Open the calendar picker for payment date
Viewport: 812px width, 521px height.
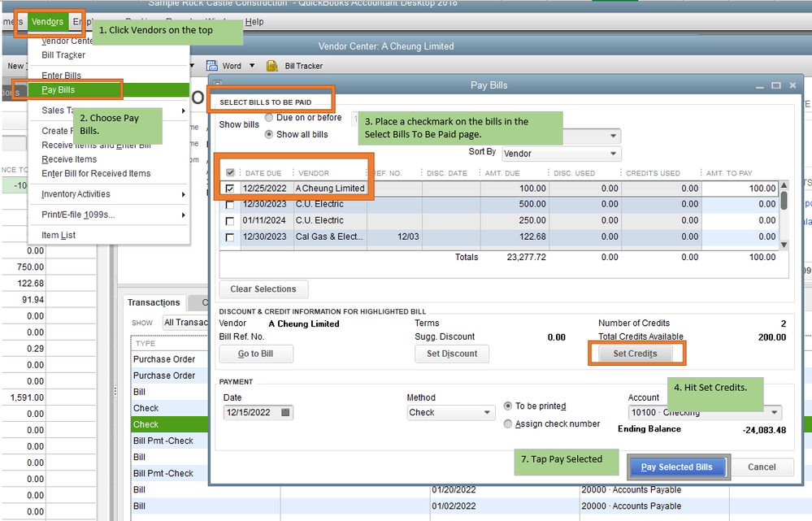pyautogui.click(x=285, y=413)
